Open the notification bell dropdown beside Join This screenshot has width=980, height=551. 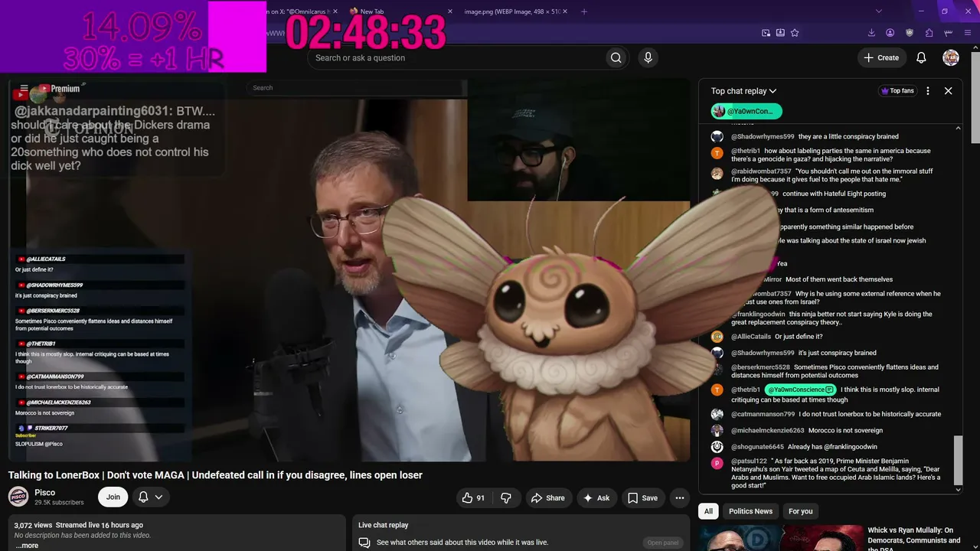(x=150, y=497)
